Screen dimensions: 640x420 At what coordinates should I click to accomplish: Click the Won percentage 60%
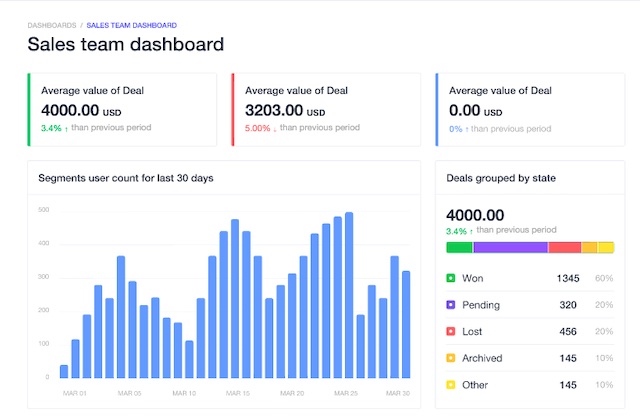tap(604, 278)
